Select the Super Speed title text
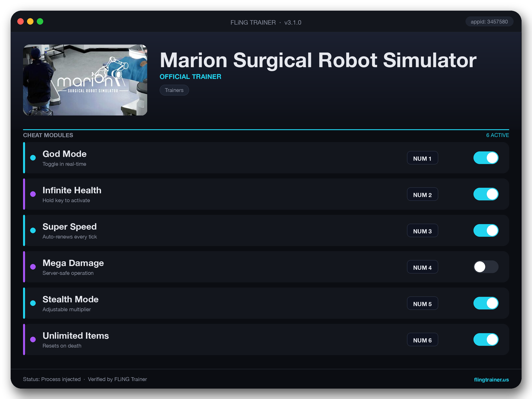The height and width of the screenshot is (399, 532). pos(70,227)
